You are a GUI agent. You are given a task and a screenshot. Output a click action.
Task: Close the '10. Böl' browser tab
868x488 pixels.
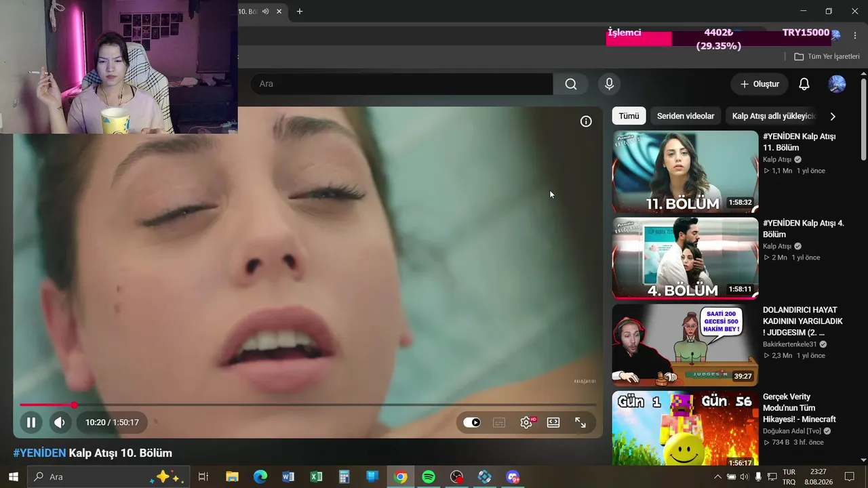(280, 12)
